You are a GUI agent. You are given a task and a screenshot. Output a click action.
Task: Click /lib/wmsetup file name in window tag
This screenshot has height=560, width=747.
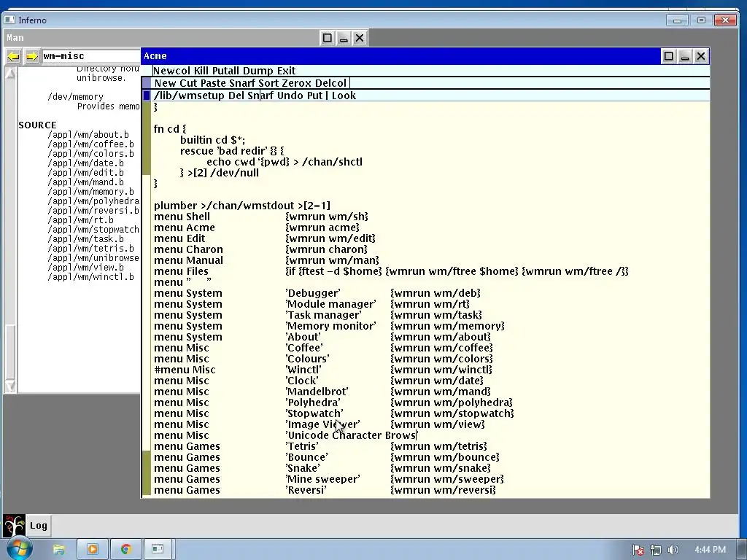tap(189, 96)
